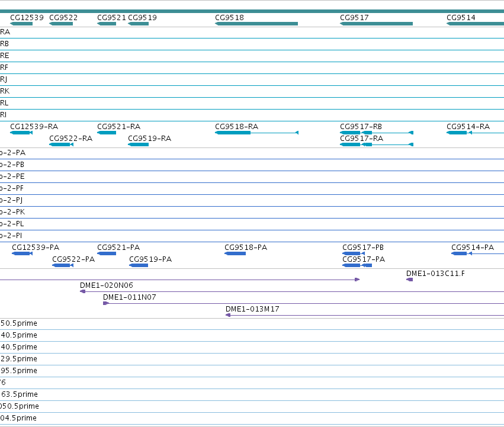The width and height of the screenshot is (504, 427).
Task: Click the DME1-020N06 clone label
Action: click(x=107, y=285)
